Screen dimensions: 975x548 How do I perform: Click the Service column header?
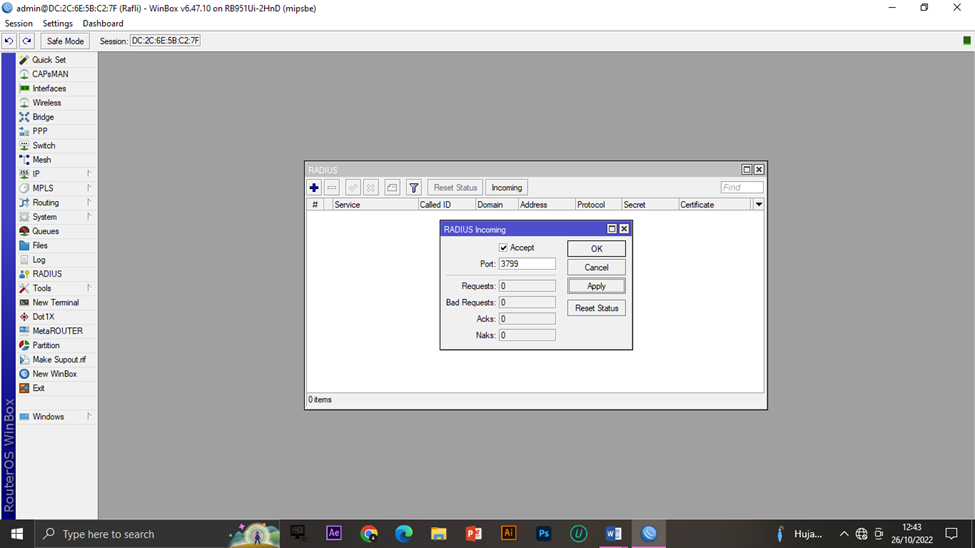coord(375,205)
